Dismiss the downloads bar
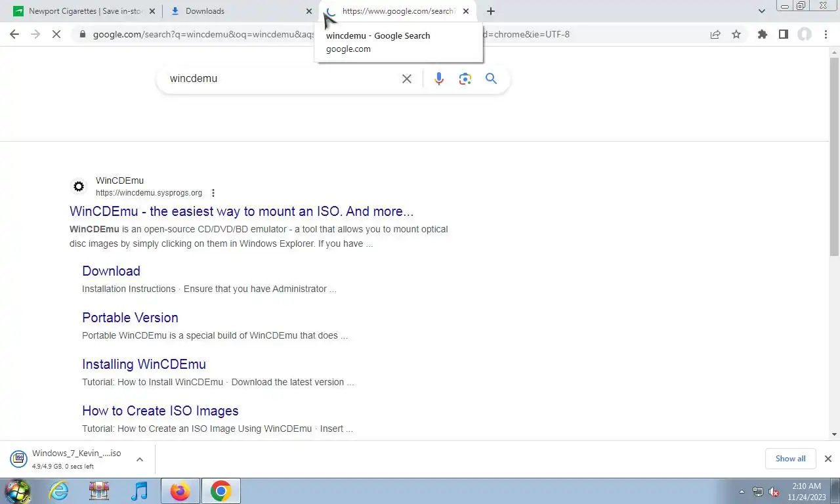The height and width of the screenshot is (504, 840). [x=828, y=459]
